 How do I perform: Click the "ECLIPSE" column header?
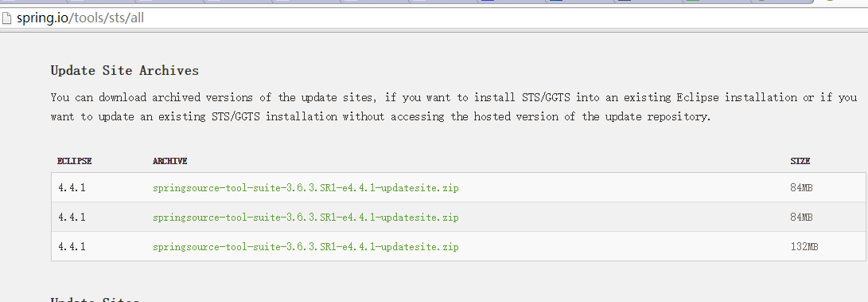click(74, 161)
